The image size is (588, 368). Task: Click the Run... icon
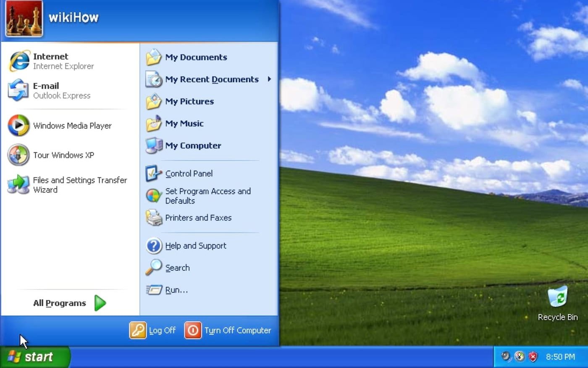154,290
